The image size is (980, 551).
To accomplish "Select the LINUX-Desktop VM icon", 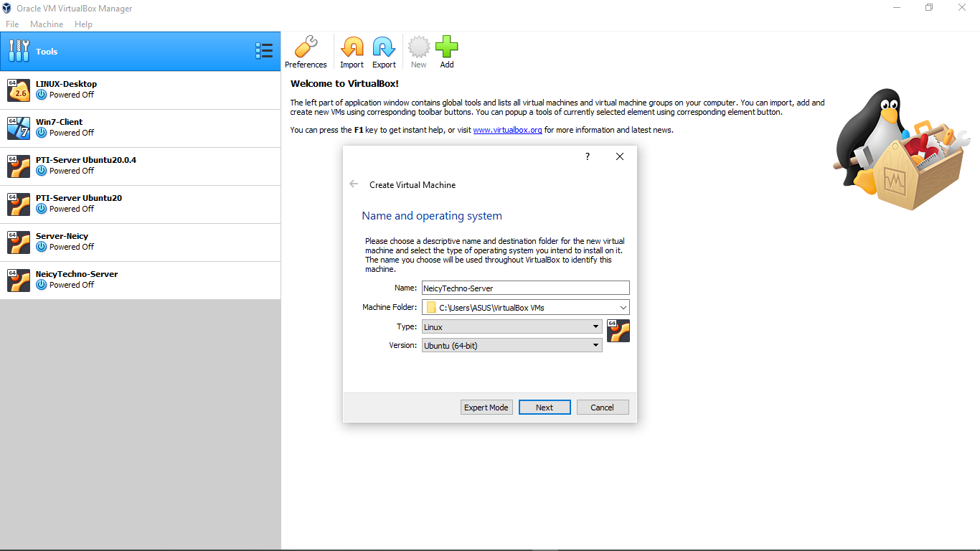I will [19, 90].
